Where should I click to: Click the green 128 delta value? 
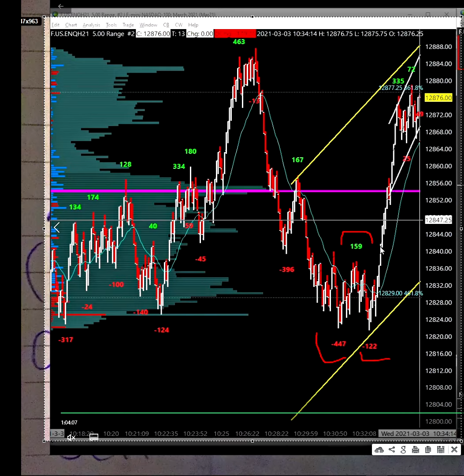pos(125,164)
